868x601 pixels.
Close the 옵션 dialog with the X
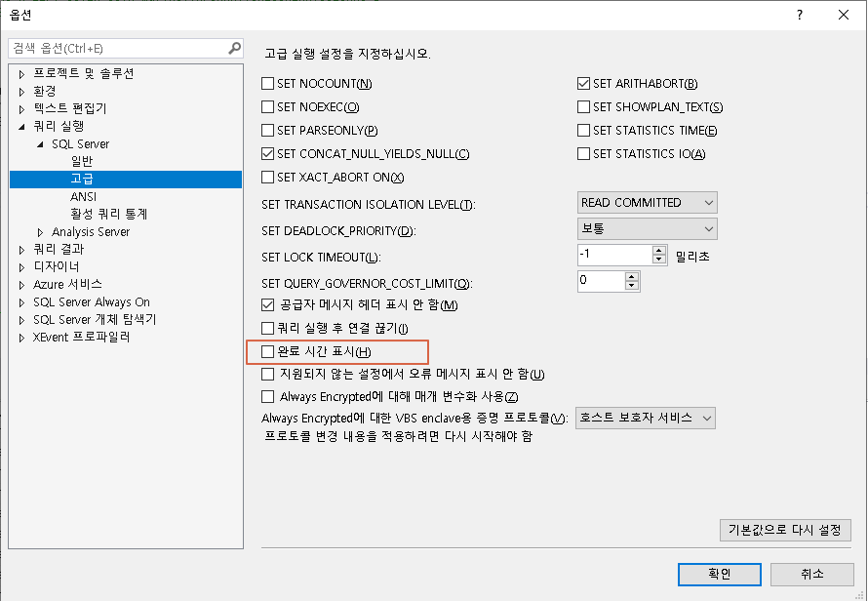coord(843,15)
